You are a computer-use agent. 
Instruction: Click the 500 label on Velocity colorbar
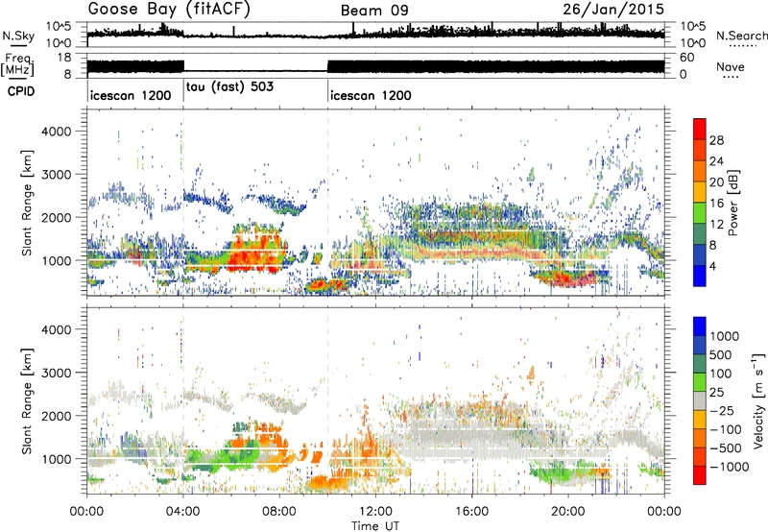click(721, 354)
